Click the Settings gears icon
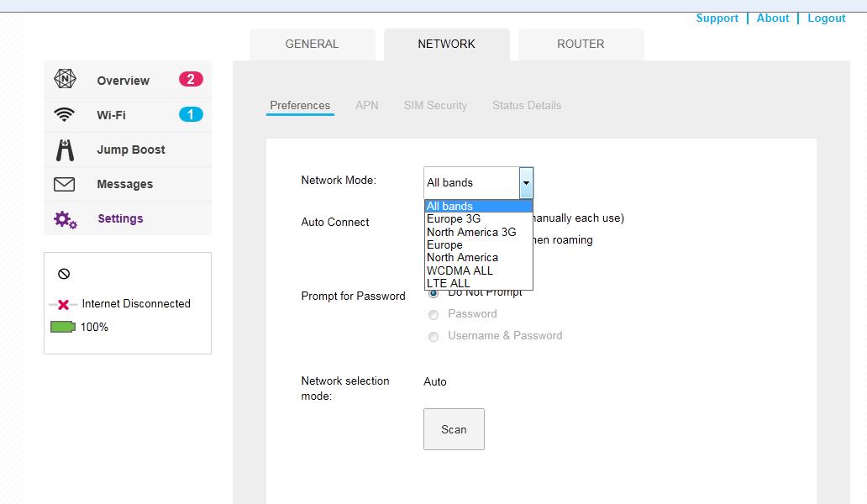The width and height of the screenshot is (867, 504). pos(65,219)
